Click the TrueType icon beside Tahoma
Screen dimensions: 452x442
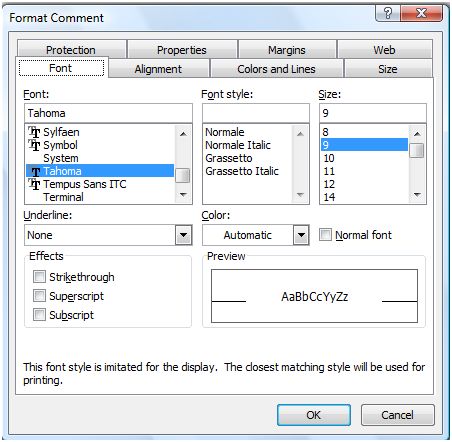point(35,171)
